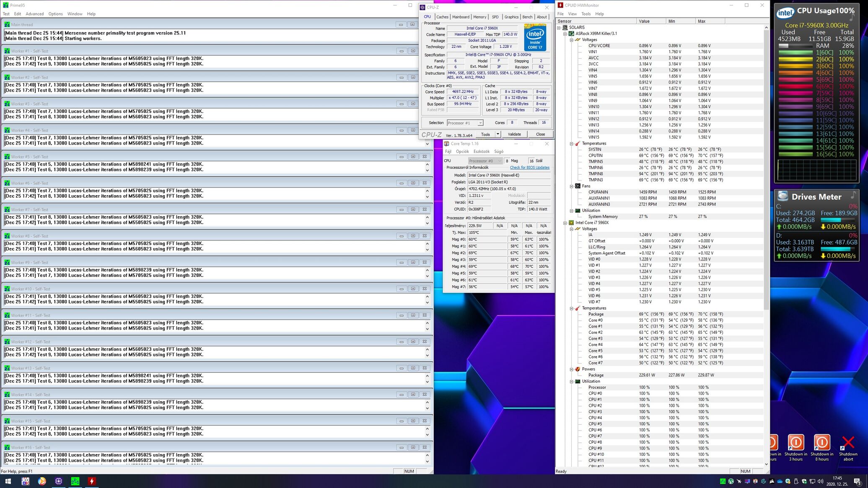
Task: Click the RAM usage bar in CPU gadget
Action: click(x=795, y=46)
